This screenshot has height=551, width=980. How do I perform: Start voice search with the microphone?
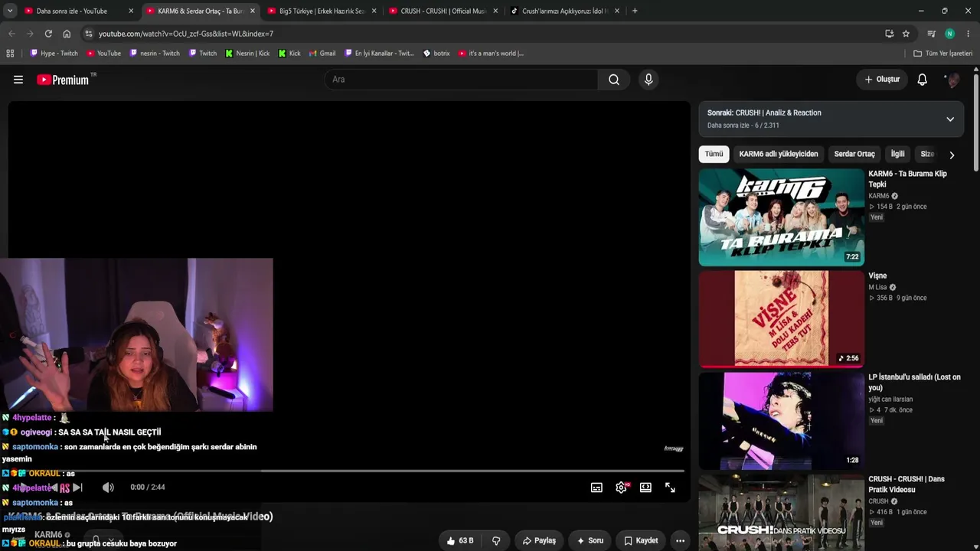click(648, 80)
